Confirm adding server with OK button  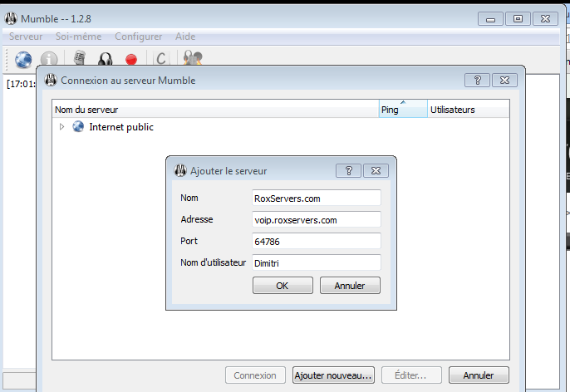pyautogui.click(x=283, y=286)
